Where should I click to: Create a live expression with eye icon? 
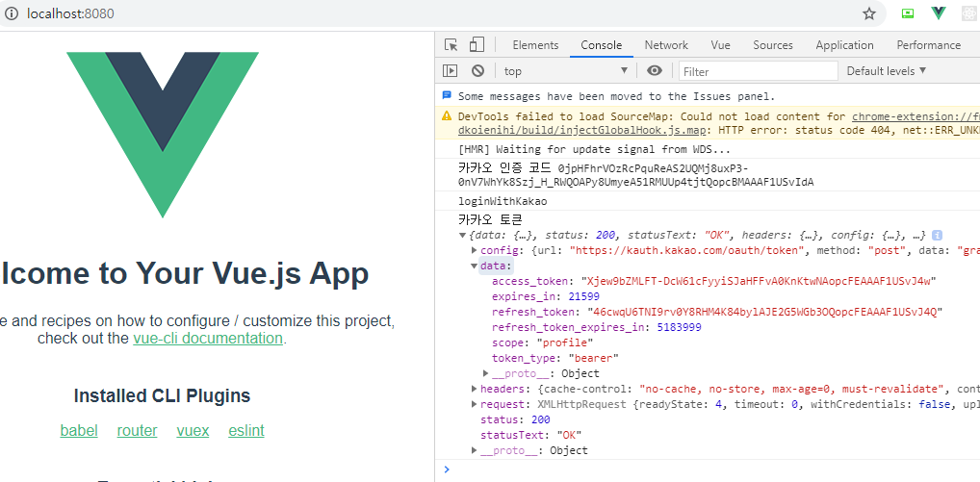[655, 70]
